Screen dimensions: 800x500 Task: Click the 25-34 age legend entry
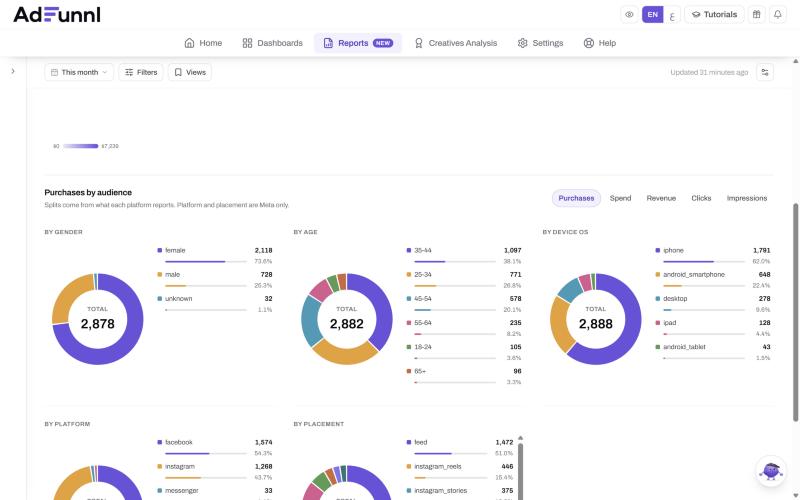tap(464, 280)
